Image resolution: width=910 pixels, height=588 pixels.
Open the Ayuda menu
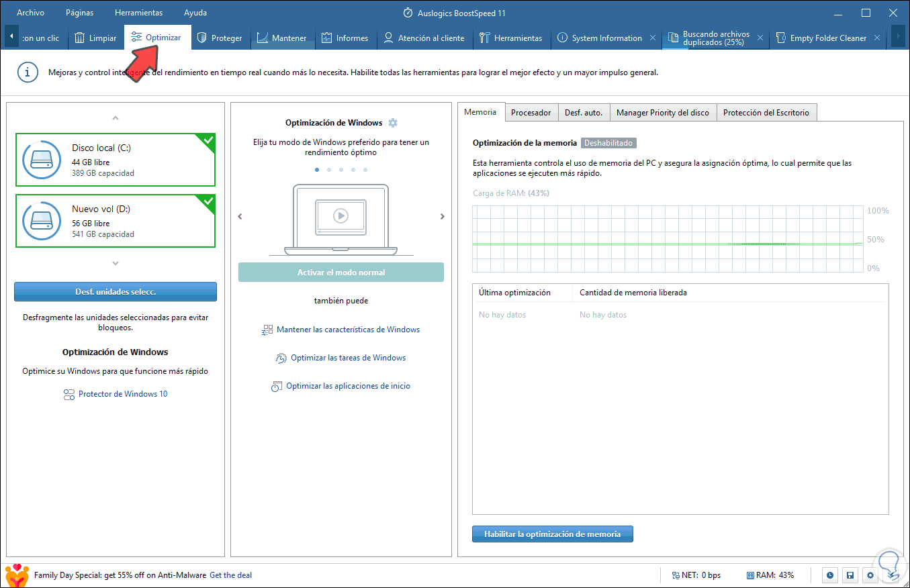point(195,13)
